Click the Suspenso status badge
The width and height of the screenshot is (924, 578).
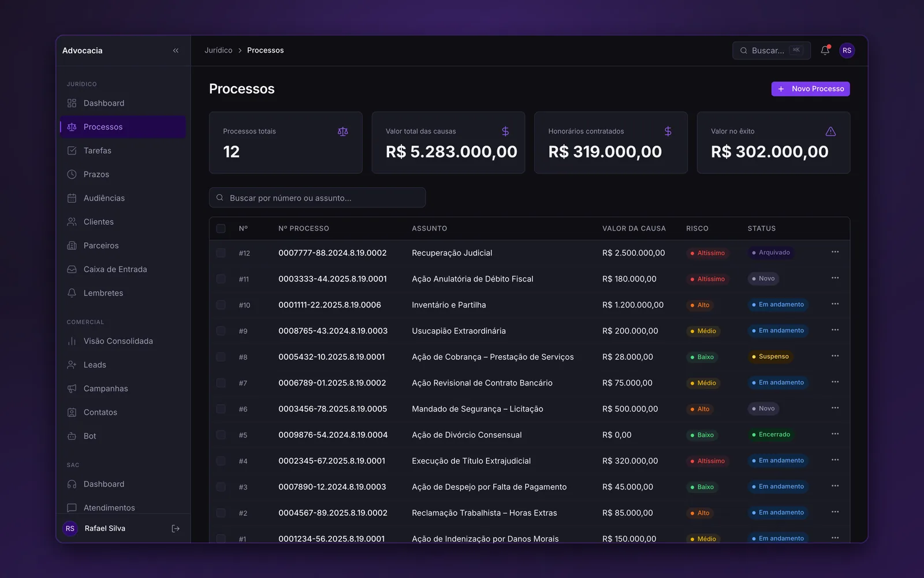(x=770, y=357)
